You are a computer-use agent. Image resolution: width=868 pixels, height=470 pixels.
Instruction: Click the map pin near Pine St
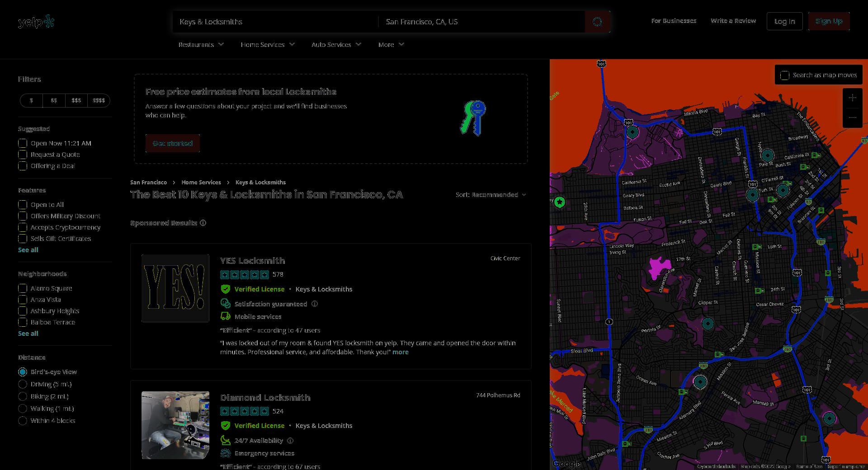pyautogui.click(x=767, y=156)
